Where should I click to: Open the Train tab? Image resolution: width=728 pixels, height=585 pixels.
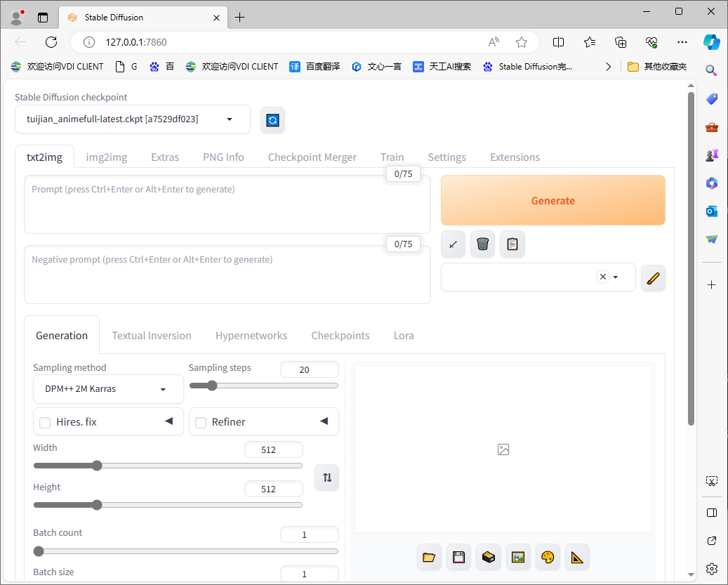392,157
